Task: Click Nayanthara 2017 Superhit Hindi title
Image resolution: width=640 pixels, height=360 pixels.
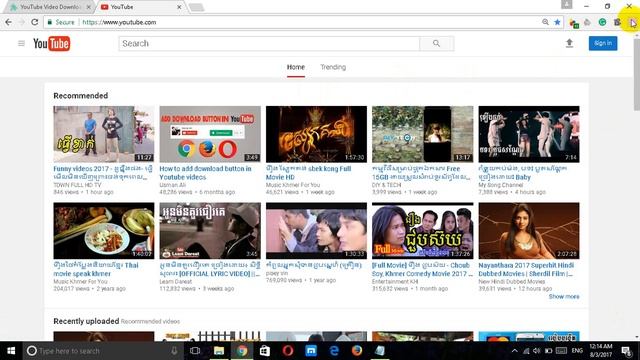Action: 526,269
